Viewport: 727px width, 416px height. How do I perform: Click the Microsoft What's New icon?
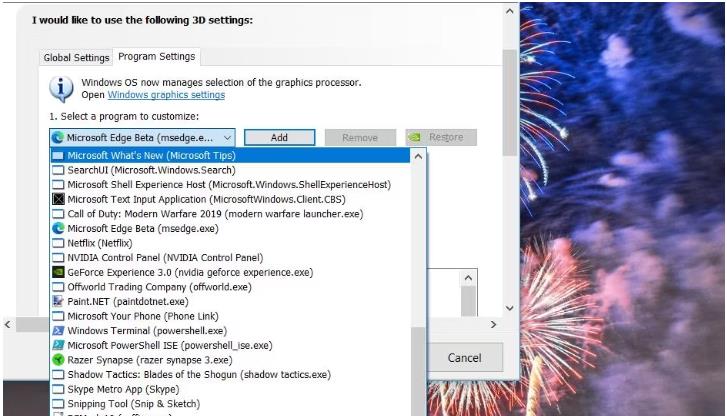[58, 155]
